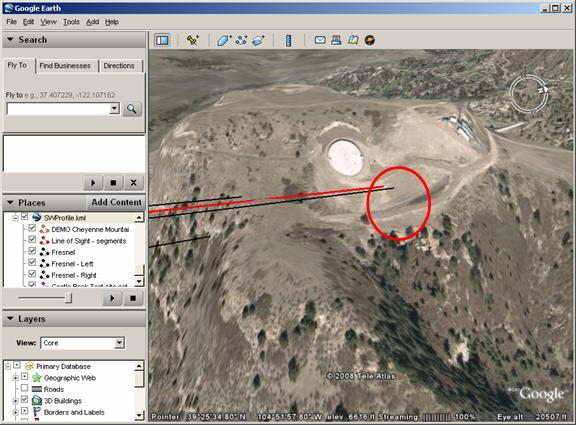The height and width of the screenshot is (425, 576).
Task: Uncheck the Fresnel checkbox
Action: (x=32, y=251)
